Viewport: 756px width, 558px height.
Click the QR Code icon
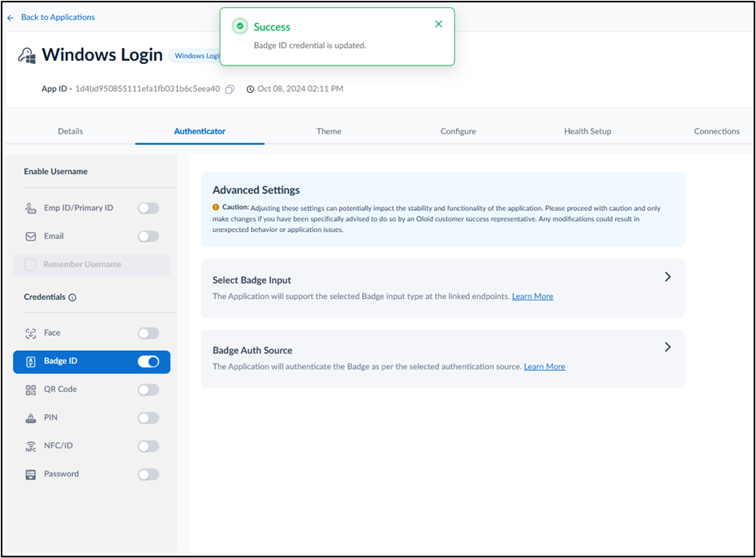tap(30, 389)
